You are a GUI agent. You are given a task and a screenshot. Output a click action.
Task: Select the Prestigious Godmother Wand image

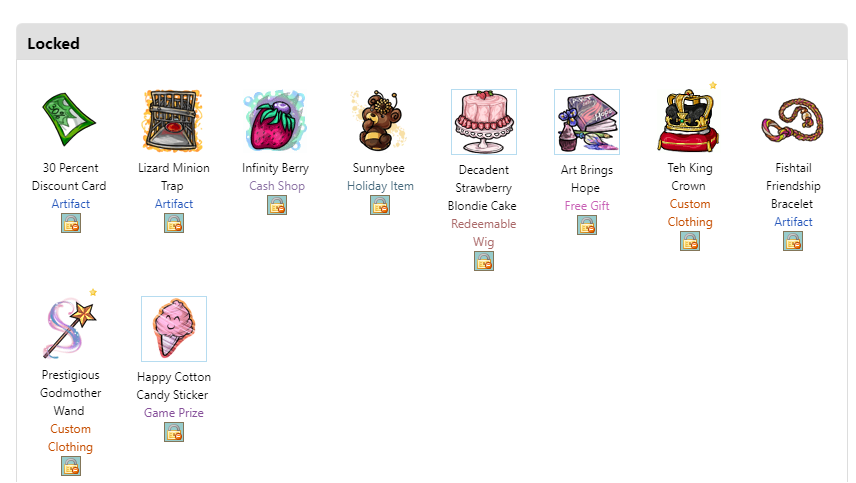(70, 327)
